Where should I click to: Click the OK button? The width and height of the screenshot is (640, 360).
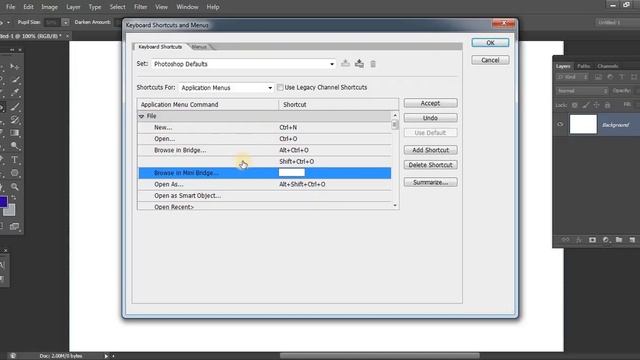point(490,42)
